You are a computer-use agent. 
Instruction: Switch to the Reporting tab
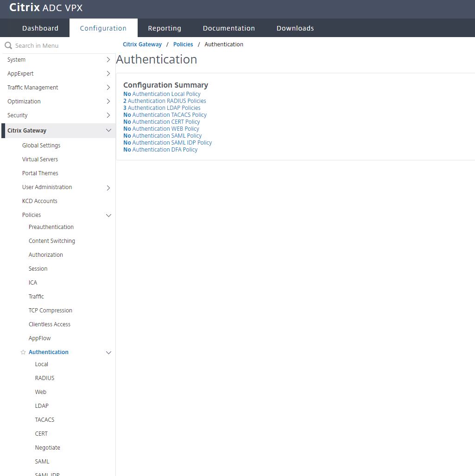coord(165,28)
